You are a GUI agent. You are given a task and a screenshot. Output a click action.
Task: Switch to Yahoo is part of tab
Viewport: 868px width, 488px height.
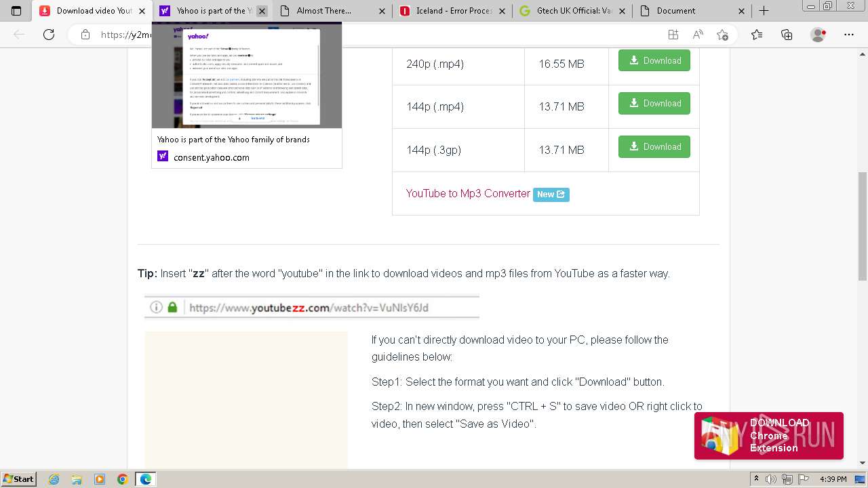[x=212, y=11]
